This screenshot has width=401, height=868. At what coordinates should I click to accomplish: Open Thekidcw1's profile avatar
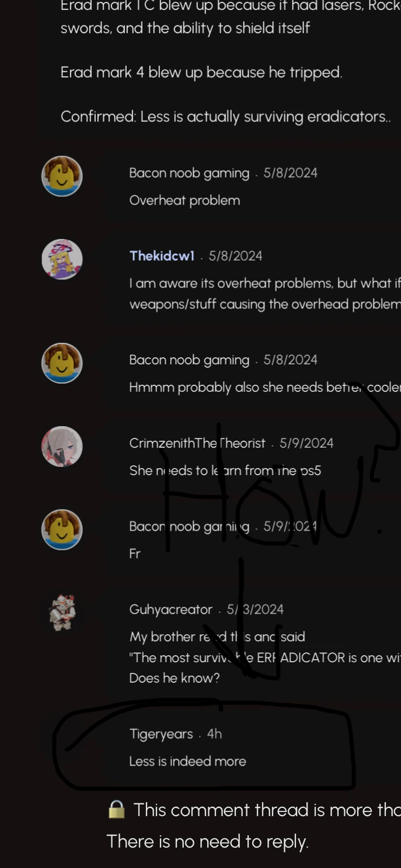click(x=62, y=259)
